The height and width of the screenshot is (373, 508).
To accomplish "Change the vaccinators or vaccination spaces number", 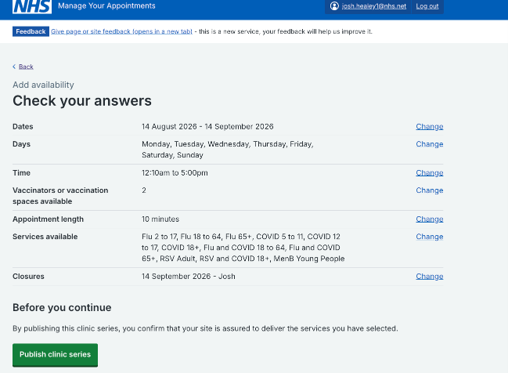I will (x=429, y=190).
